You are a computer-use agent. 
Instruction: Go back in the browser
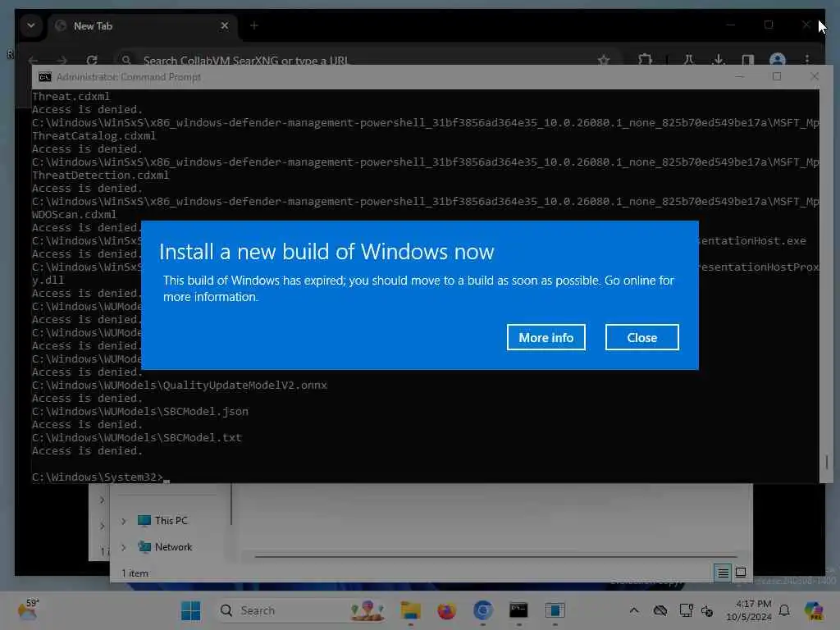[x=33, y=60]
